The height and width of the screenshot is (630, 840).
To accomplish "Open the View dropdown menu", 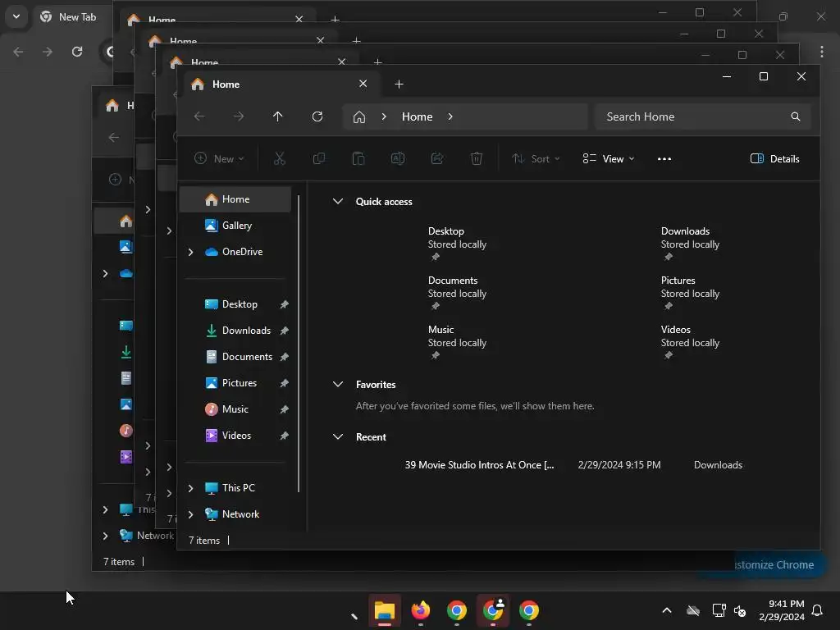I will click(x=609, y=158).
